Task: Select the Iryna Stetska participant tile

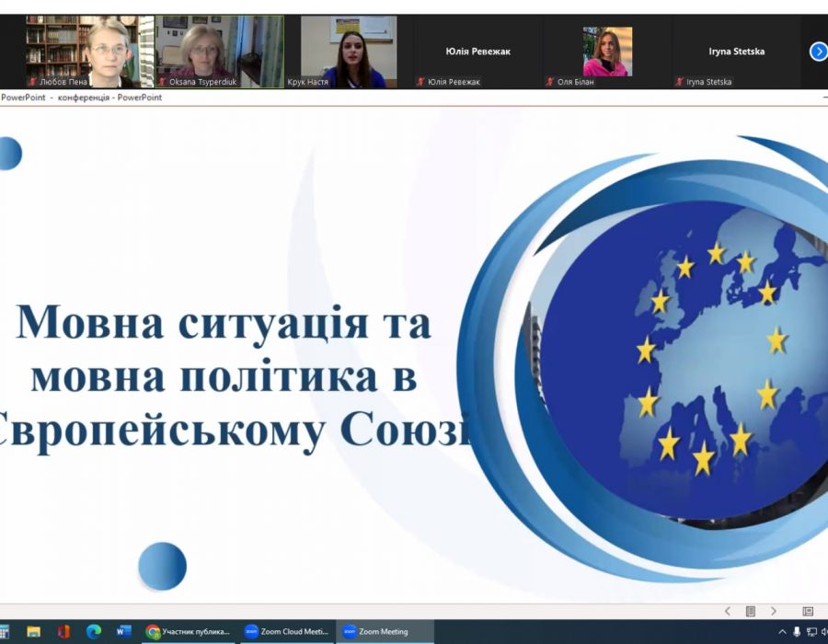Action: (x=736, y=52)
